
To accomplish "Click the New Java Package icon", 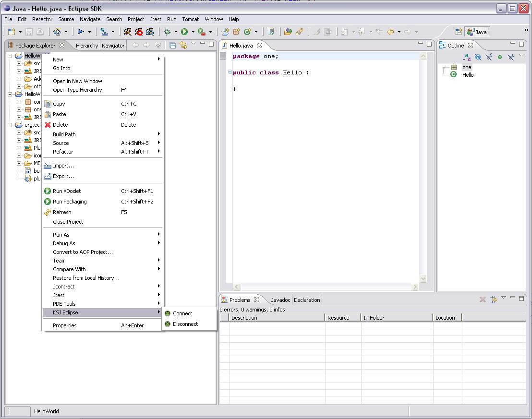I will pos(236,32).
